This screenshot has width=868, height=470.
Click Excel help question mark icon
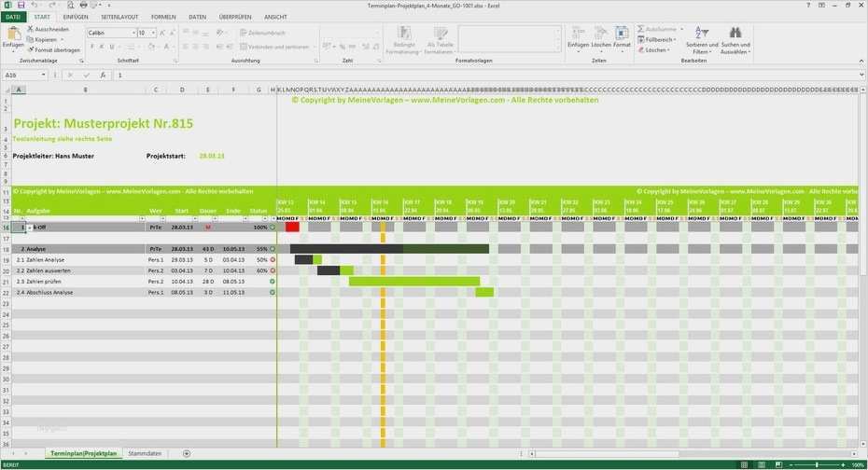point(809,5)
